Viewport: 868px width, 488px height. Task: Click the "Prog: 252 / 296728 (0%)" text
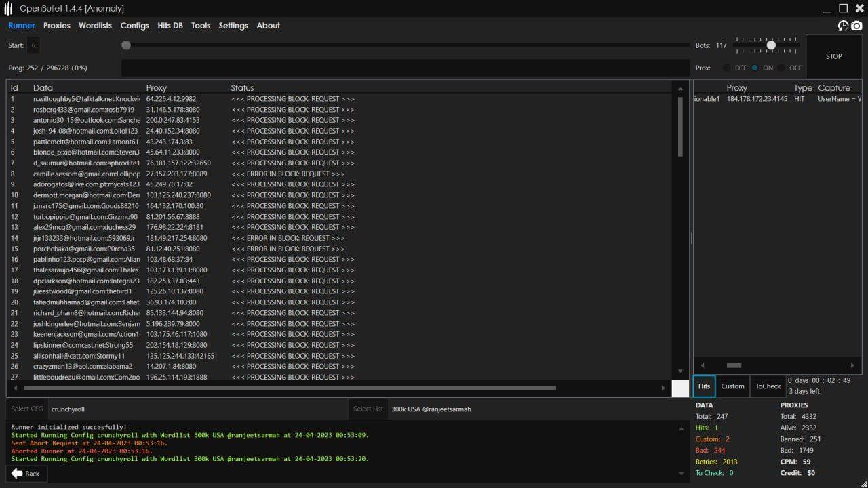(x=47, y=68)
